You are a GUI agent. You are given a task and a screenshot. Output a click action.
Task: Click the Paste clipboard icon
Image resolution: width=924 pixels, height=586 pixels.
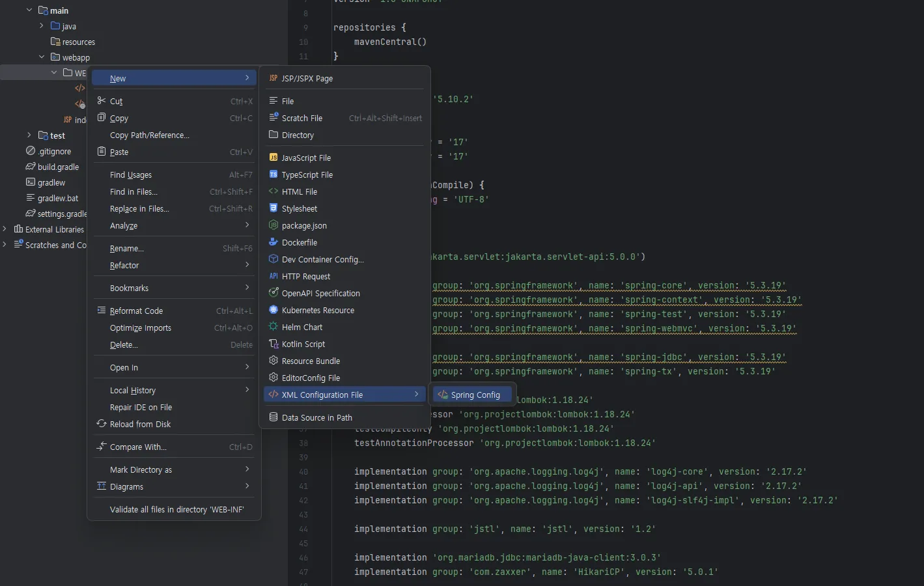(102, 152)
